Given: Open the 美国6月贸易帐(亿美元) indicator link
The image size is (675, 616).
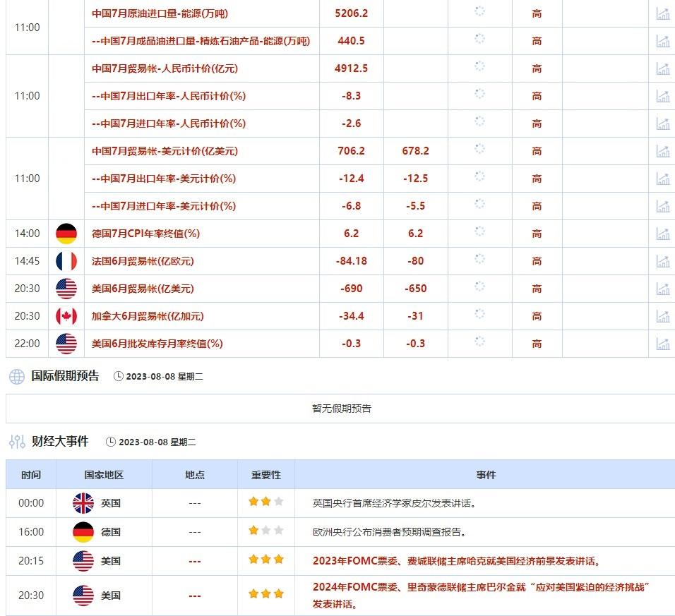Looking at the screenshot, I should (143, 289).
